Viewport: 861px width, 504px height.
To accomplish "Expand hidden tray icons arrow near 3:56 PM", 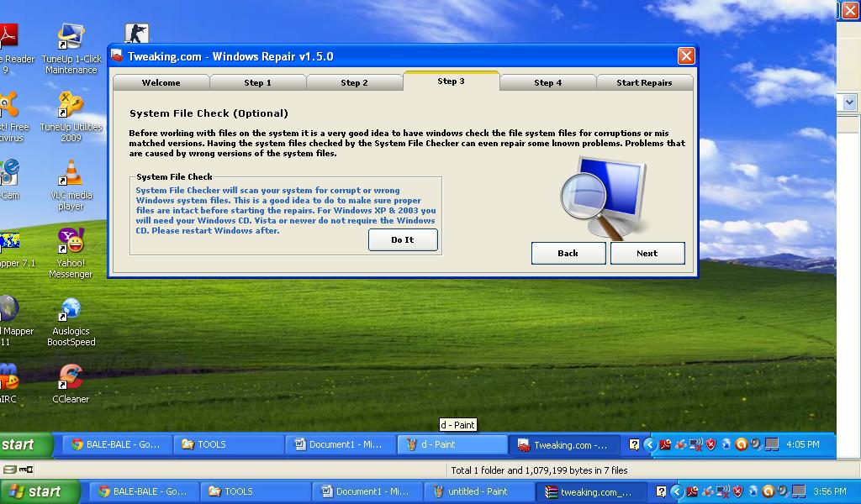I will coord(677,491).
